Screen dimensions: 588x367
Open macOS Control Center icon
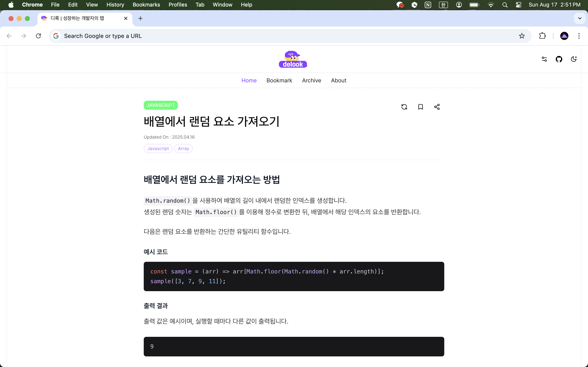click(519, 5)
